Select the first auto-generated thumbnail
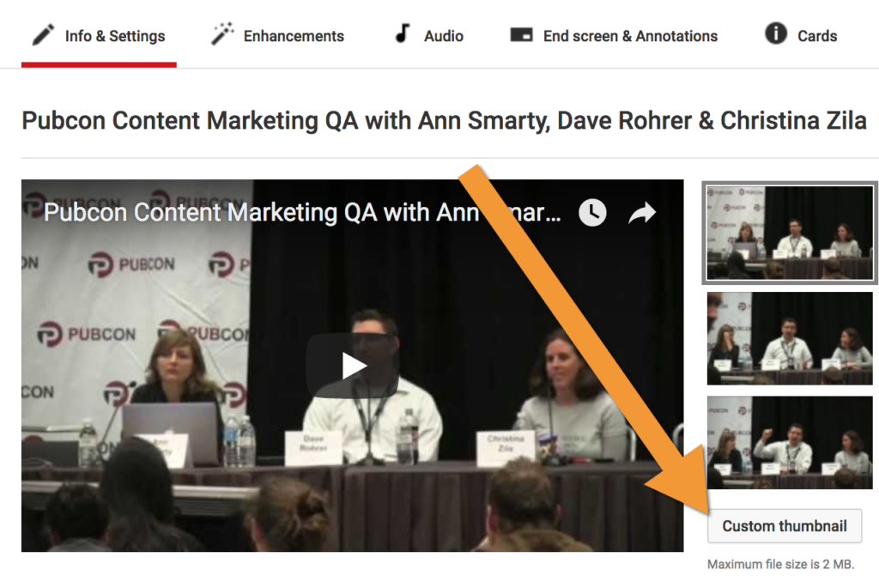Image resolution: width=879 pixels, height=588 pixels. (790, 233)
